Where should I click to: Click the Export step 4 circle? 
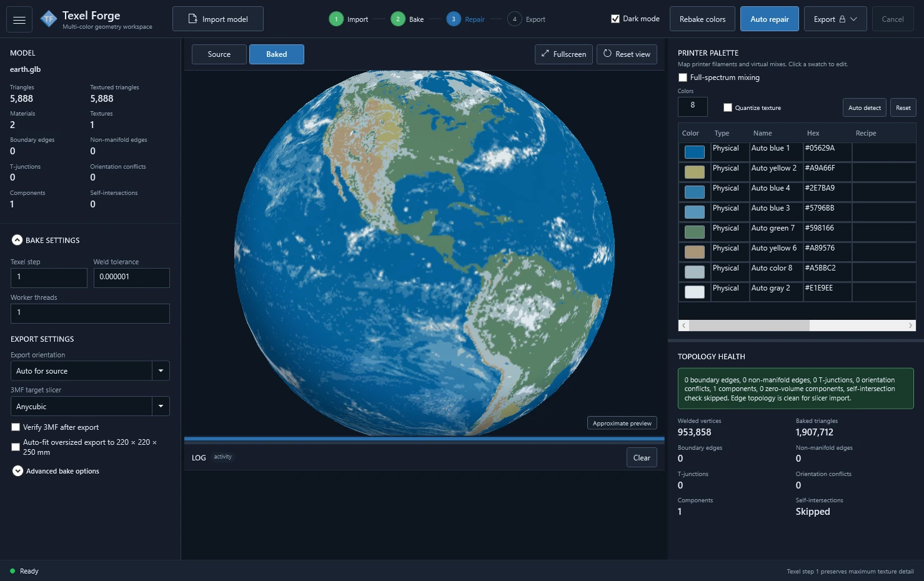pyautogui.click(x=515, y=19)
